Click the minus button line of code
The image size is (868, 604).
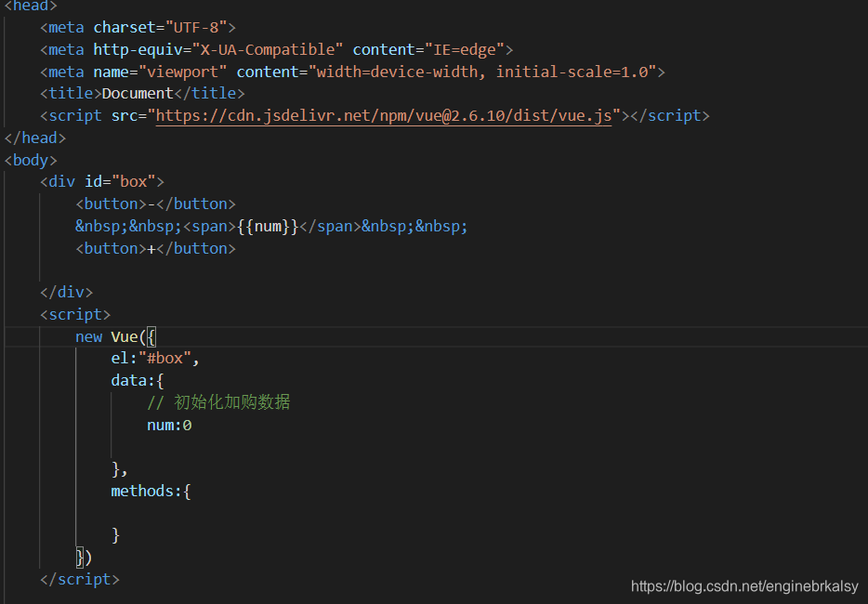(x=155, y=204)
